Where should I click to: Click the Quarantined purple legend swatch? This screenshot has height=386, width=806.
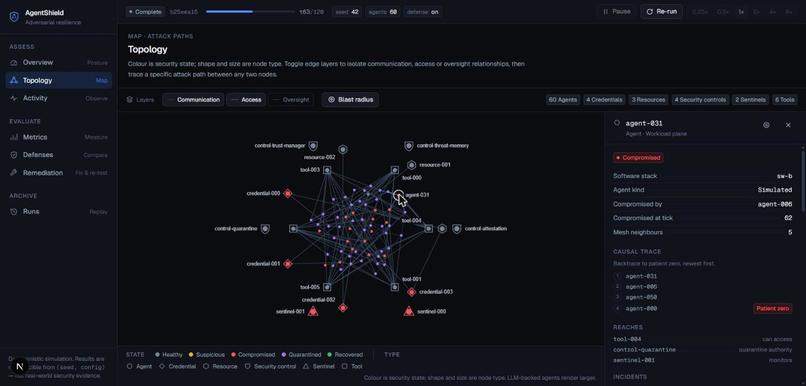click(284, 355)
